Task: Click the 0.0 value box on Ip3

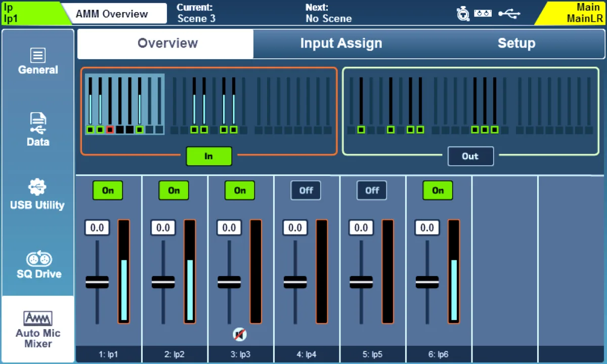Action: click(x=229, y=227)
